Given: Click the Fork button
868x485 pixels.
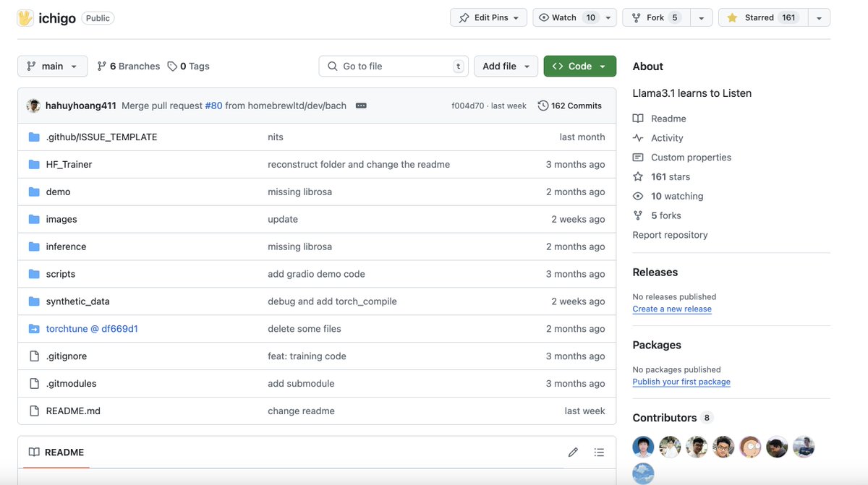Looking at the screenshot, I should 656,17.
